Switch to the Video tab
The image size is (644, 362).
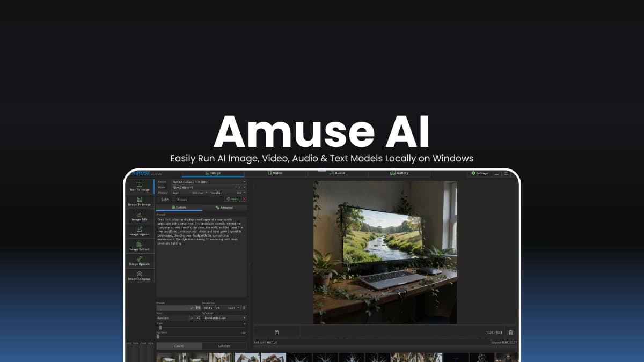[275, 173]
